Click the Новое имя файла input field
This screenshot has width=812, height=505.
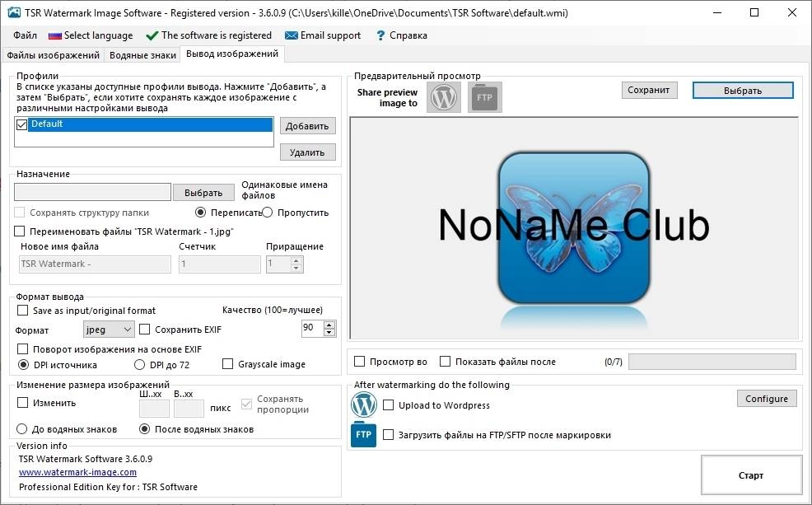click(x=95, y=264)
